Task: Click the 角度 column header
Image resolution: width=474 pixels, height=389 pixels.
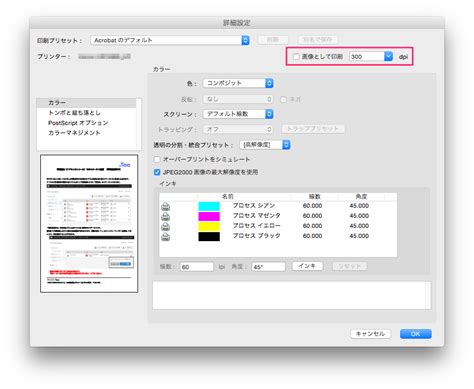Action: pyautogui.click(x=361, y=197)
